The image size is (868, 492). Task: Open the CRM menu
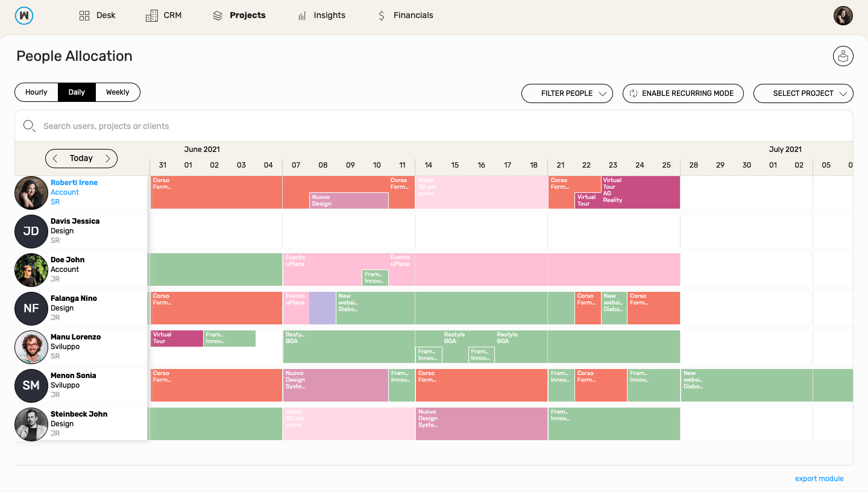(x=164, y=16)
